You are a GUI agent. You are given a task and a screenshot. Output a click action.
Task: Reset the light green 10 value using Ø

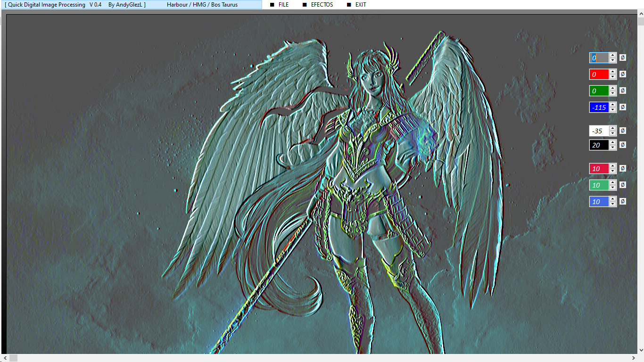[x=622, y=185]
